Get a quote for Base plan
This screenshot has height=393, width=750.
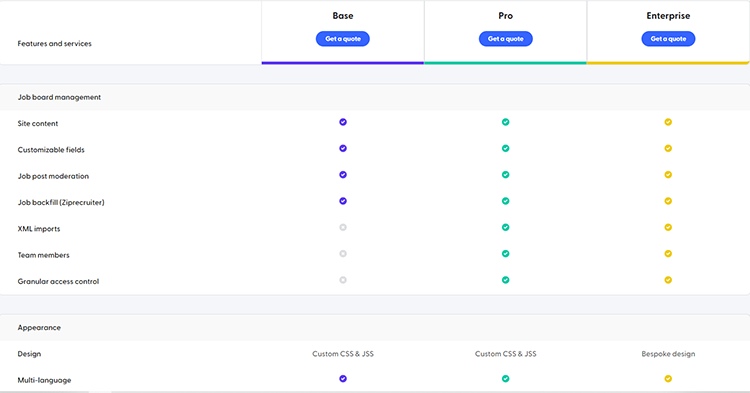tap(343, 39)
